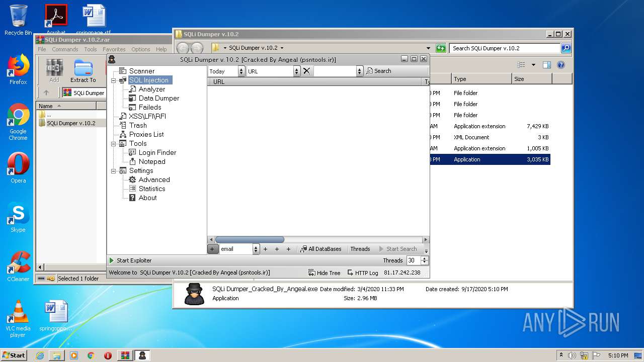Open the HTTP Log from status bar
Image resolution: width=644 pixels, height=362 pixels.
tap(362, 273)
